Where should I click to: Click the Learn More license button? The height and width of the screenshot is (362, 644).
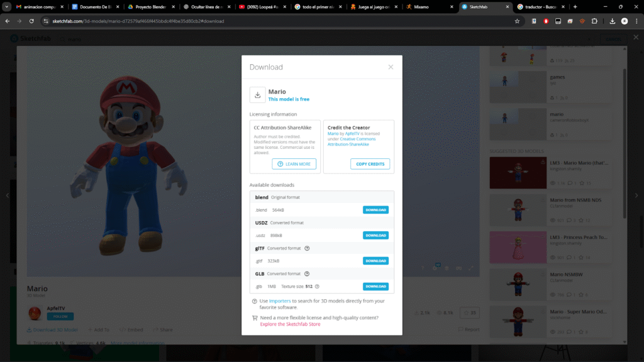click(294, 164)
